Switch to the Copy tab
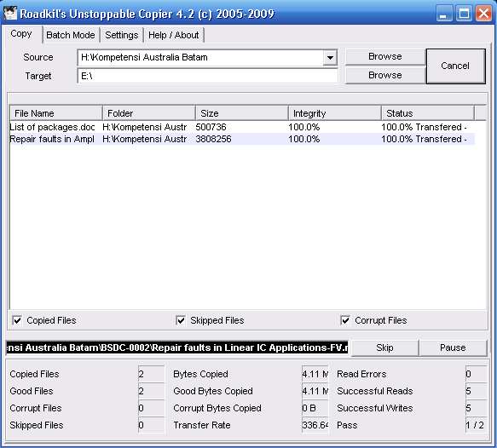This screenshot has height=448, width=497. coord(21,33)
